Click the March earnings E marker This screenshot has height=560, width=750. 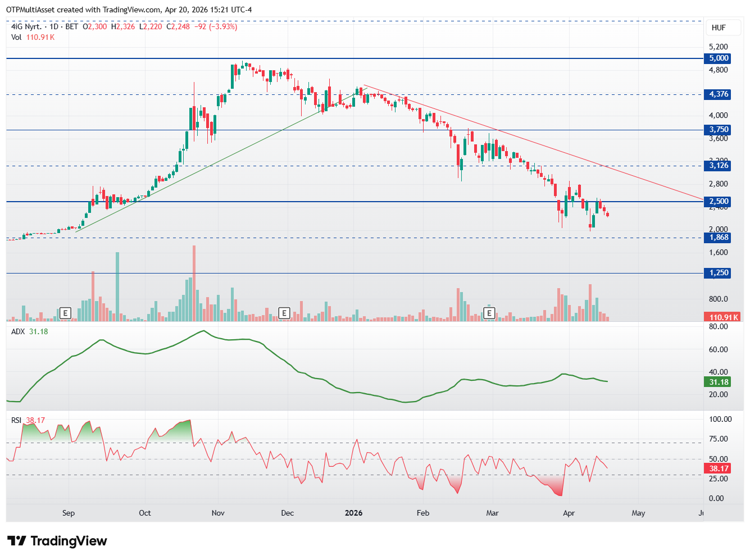[489, 313]
